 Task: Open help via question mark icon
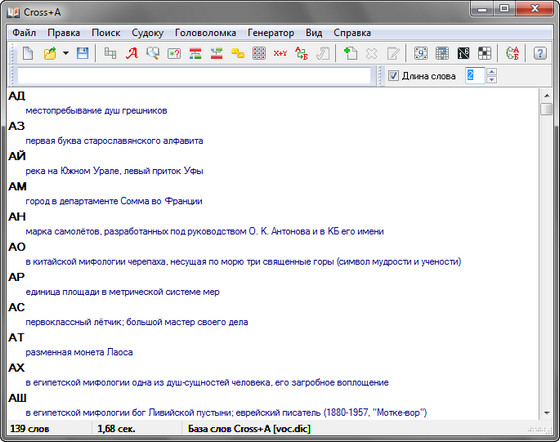540,54
